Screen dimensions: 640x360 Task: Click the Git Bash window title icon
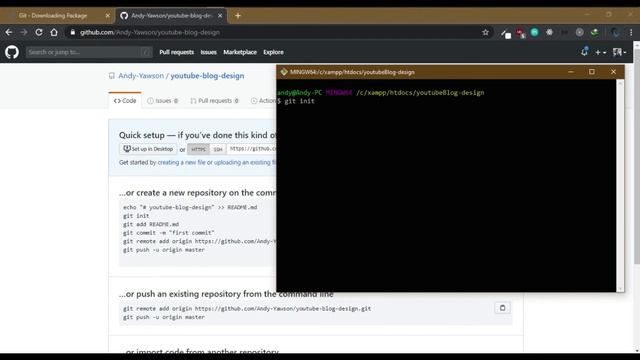(x=284, y=72)
